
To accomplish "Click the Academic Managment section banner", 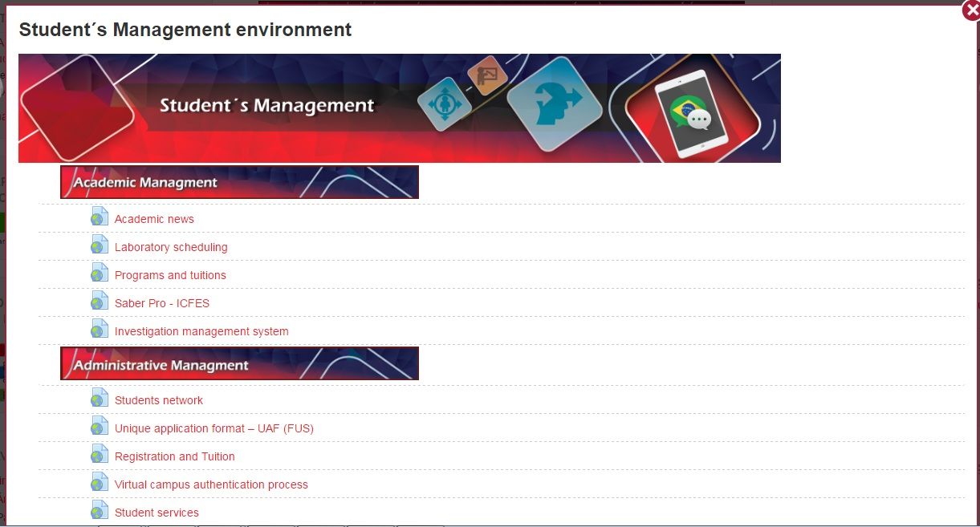I will [239, 182].
